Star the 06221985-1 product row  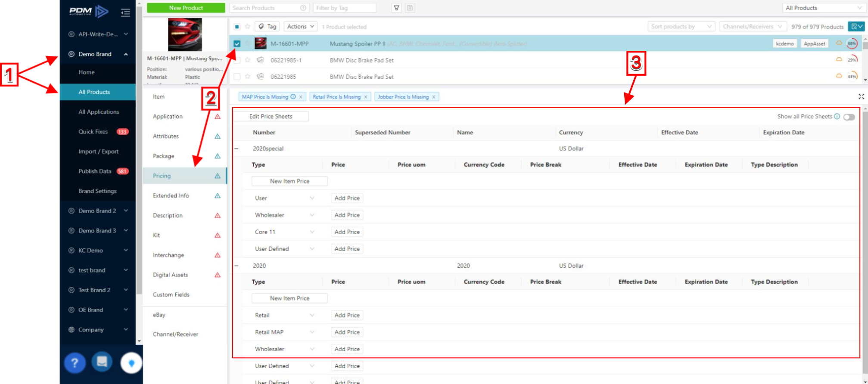tap(248, 60)
